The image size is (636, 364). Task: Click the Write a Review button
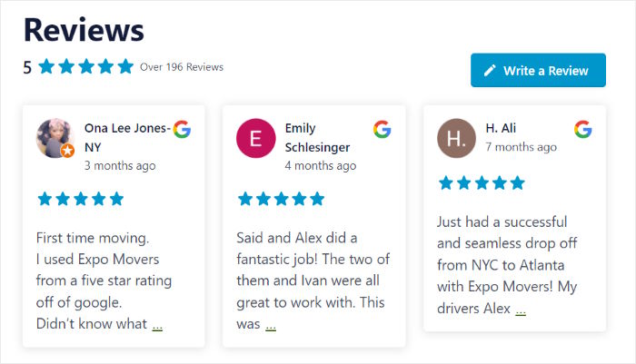(538, 70)
